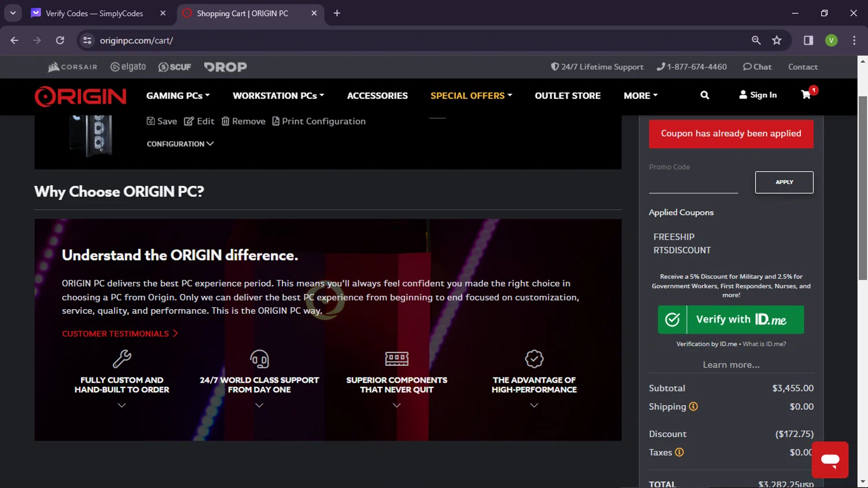This screenshot has width=868, height=488.
Task: Click the address bar URL
Action: coord(137,41)
